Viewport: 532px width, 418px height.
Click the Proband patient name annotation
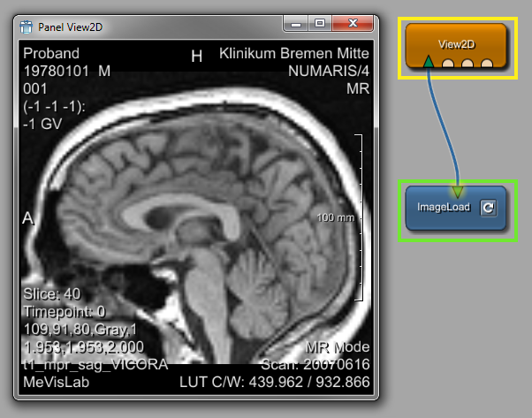tap(51, 54)
